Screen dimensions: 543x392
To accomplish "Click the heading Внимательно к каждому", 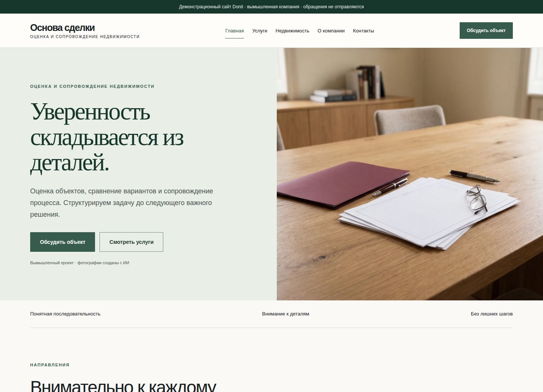I will click(x=123, y=386).
